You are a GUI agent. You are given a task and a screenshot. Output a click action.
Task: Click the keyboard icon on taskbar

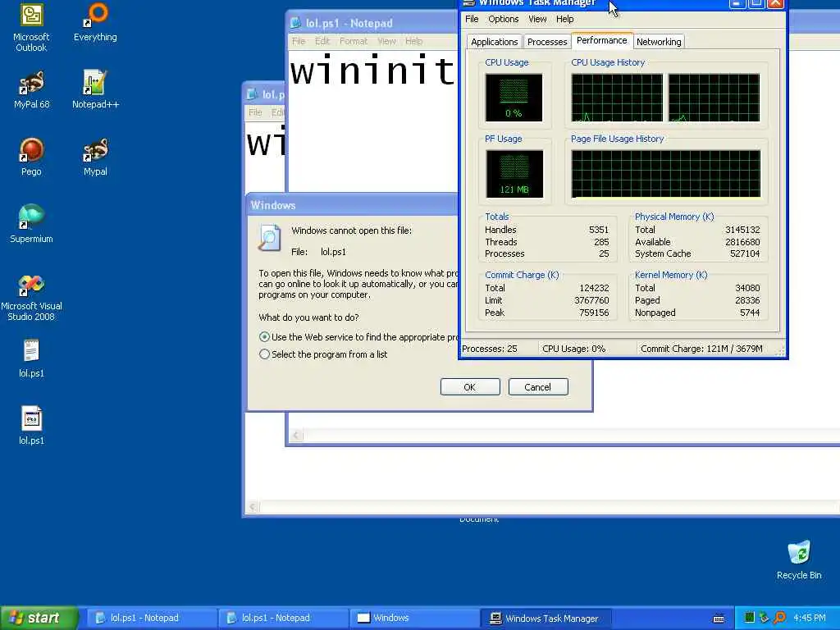pyautogui.click(x=719, y=619)
